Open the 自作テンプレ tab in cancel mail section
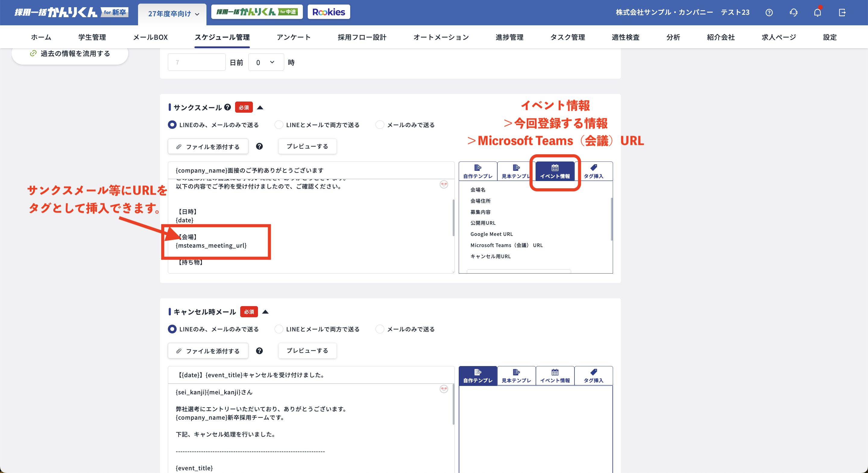 click(x=477, y=376)
